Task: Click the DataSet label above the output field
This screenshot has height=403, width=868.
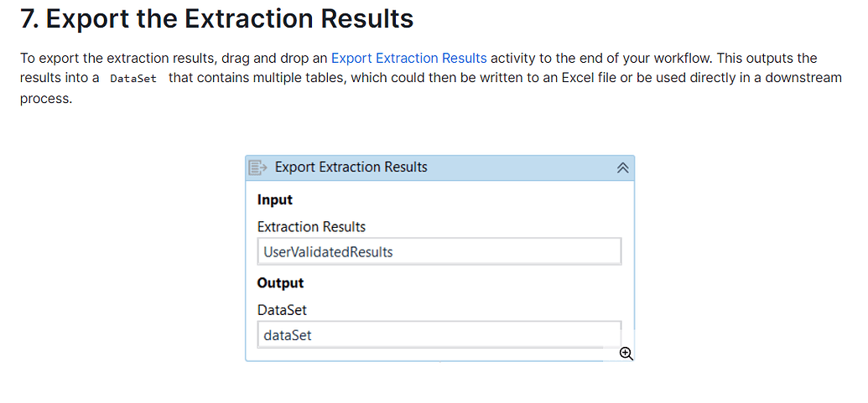Action: point(282,310)
